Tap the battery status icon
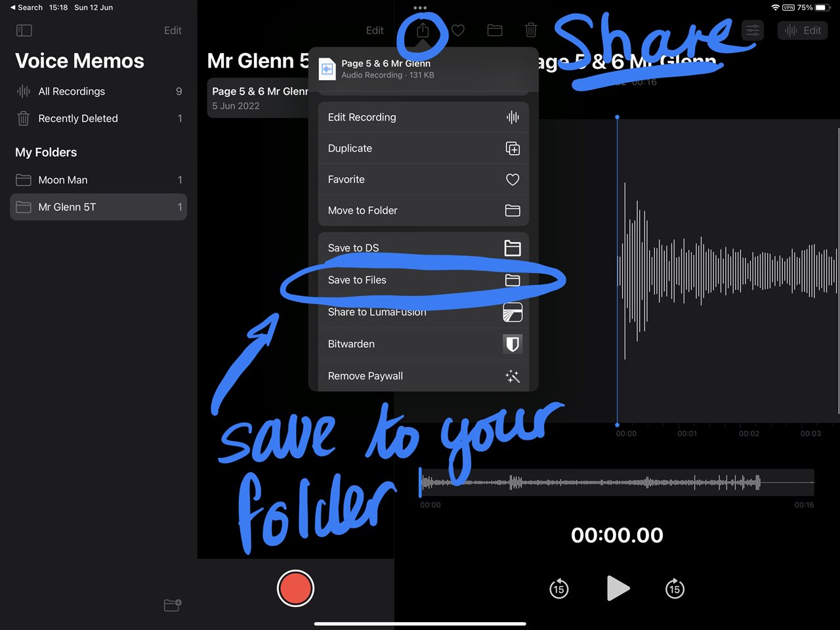The width and height of the screenshot is (840, 630). point(824,7)
